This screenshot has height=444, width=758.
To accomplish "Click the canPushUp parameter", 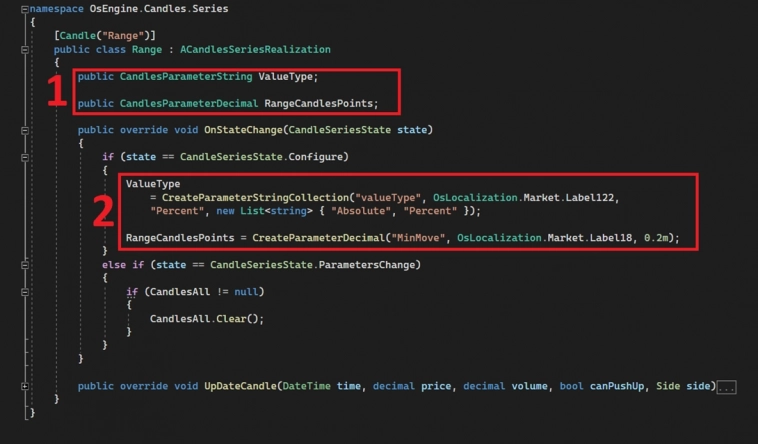I will pos(617,386).
